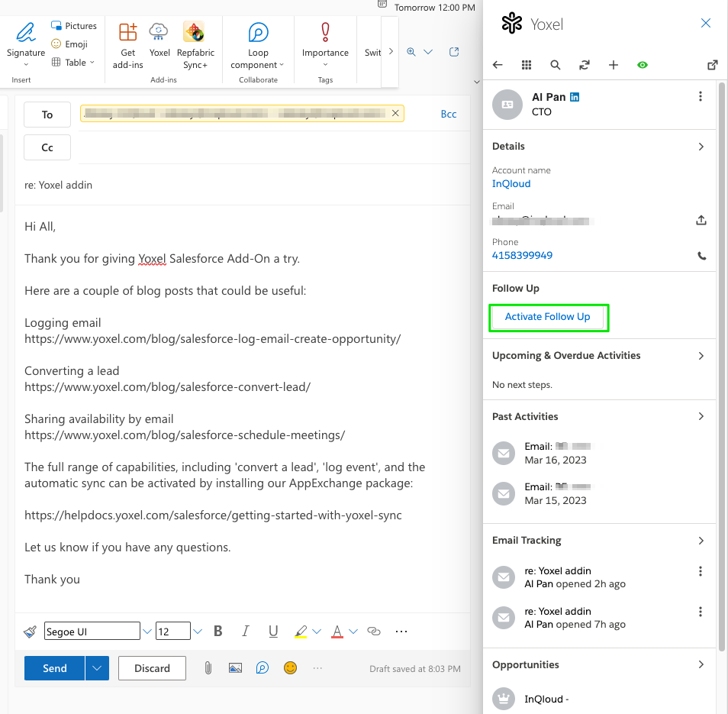728x714 pixels.
Task: Expand the Past Activities section
Action: tap(701, 416)
